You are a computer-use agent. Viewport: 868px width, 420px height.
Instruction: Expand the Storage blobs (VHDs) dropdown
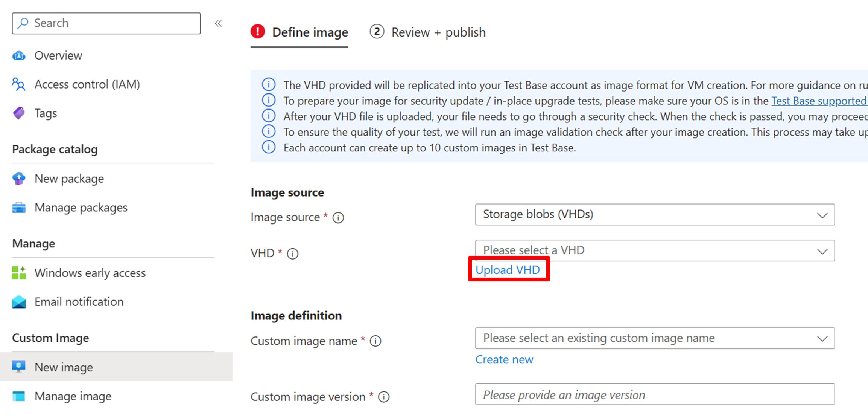(655, 215)
